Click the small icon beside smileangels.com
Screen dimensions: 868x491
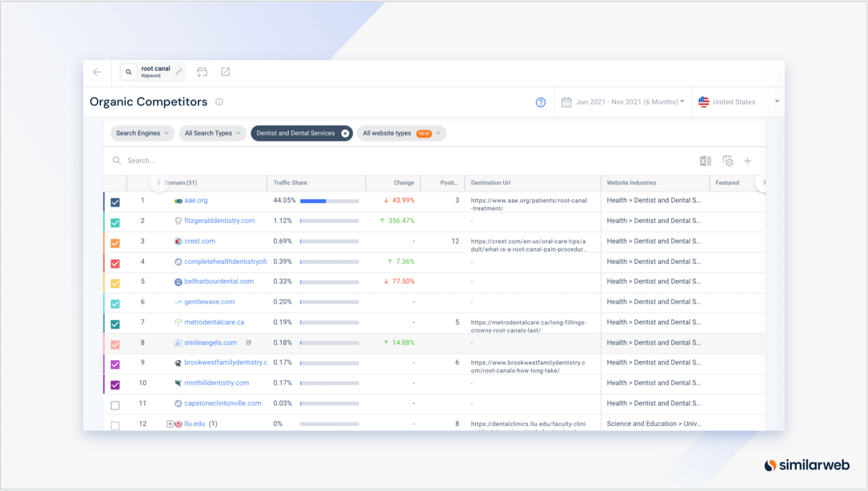(249, 342)
